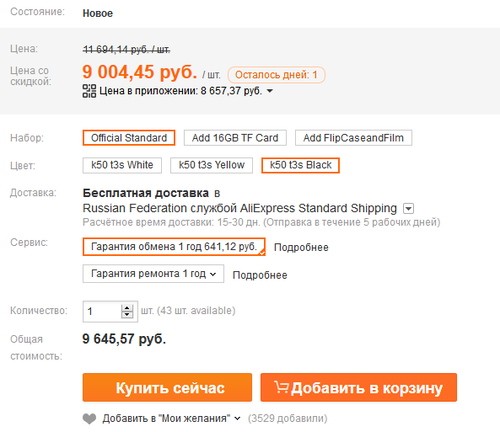Expand the Добавить в "Мои желания" dropdown
This screenshot has height=432, width=500.
click(x=237, y=418)
